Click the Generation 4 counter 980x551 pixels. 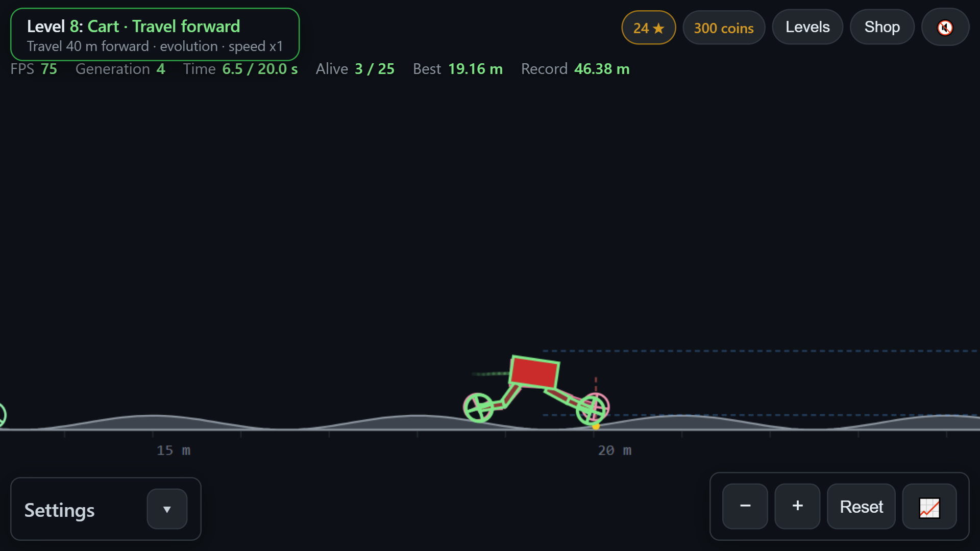[x=120, y=69]
